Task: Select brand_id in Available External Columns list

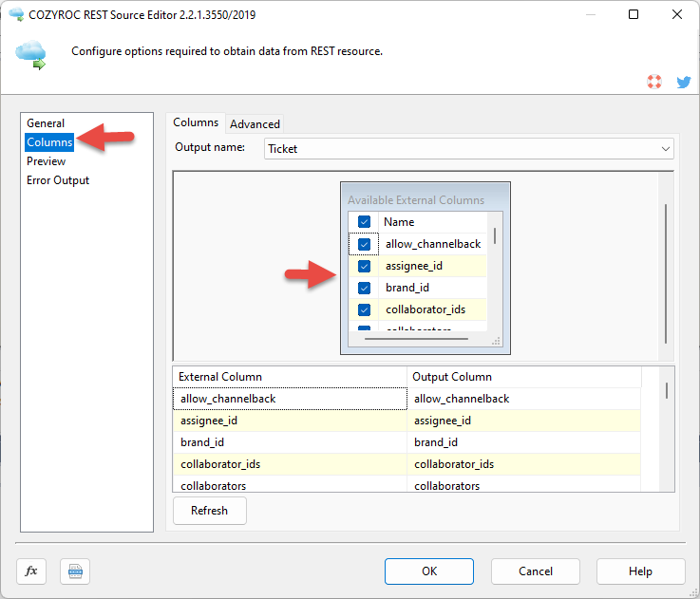Action: pos(432,288)
